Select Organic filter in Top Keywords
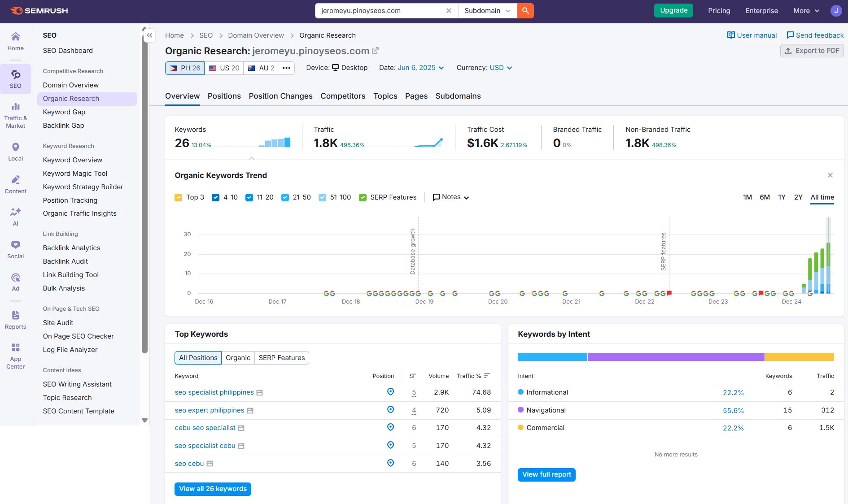This screenshot has height=504, width=848. (238, 358)
